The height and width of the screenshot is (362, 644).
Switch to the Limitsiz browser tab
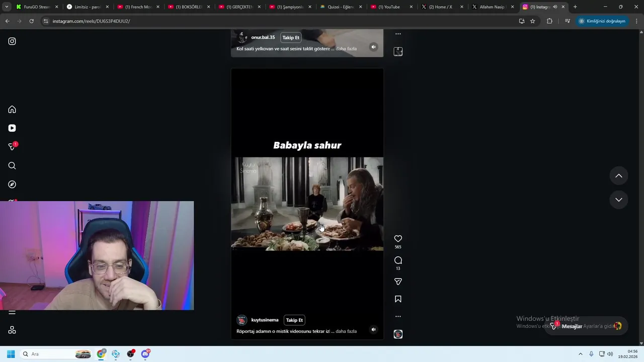pos(88,7)
